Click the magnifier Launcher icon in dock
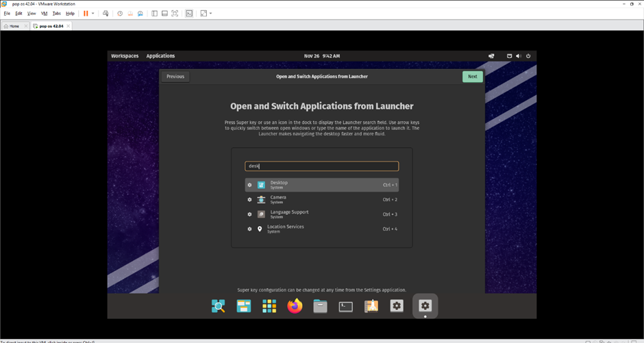 tap(219, 306)
